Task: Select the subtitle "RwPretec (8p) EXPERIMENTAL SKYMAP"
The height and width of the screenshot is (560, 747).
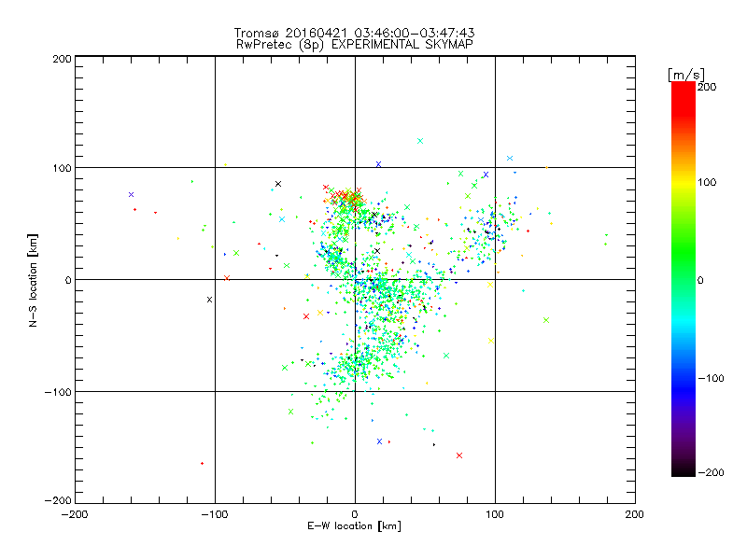Action: [x=355, y=45]
